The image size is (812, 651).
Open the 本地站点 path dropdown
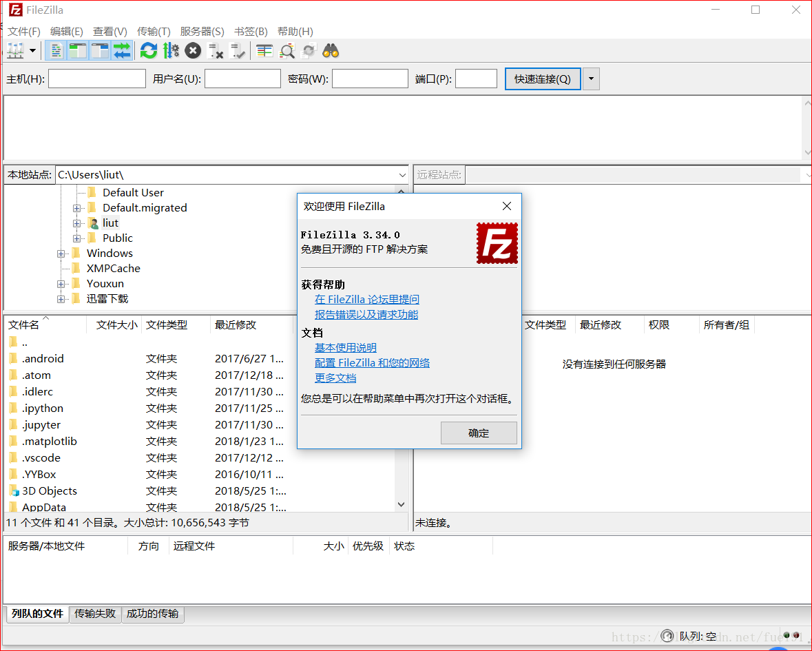[x=402, y=175]
